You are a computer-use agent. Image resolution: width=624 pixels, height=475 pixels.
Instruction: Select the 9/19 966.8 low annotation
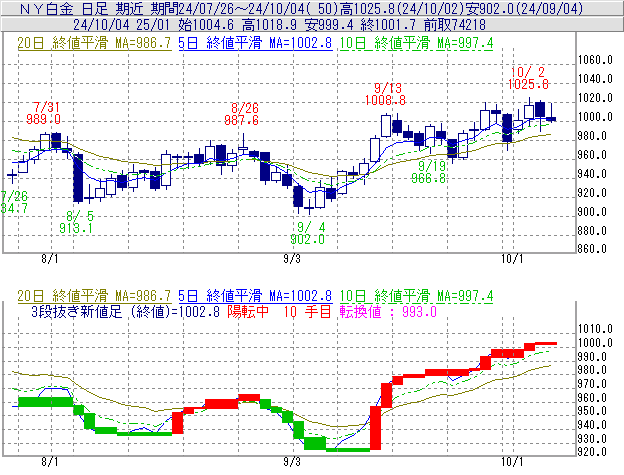click(428, 172)
